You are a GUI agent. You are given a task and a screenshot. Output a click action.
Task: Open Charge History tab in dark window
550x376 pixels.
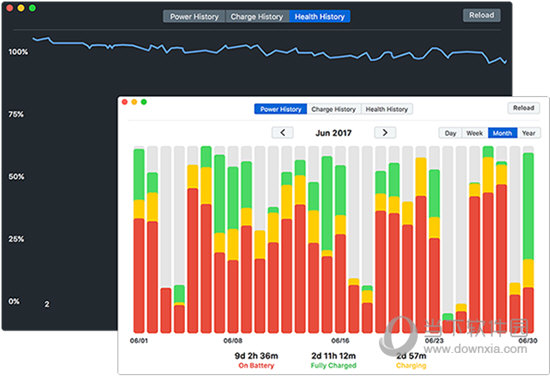tap(257, 16)
